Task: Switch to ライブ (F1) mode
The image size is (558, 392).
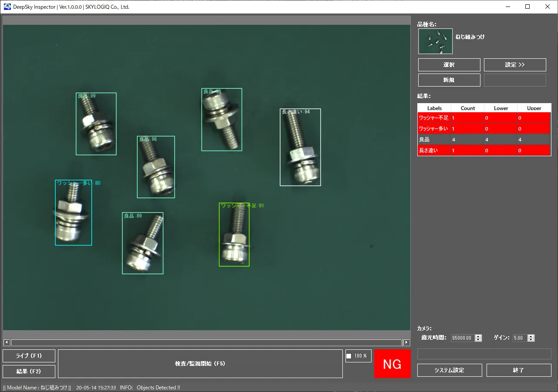Action: pos(29,356)
